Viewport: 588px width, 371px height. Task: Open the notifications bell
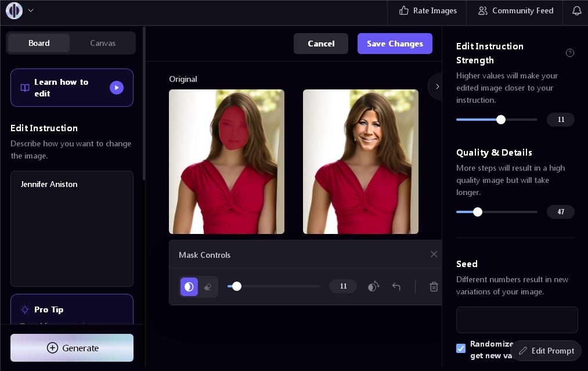pos(576,11)
